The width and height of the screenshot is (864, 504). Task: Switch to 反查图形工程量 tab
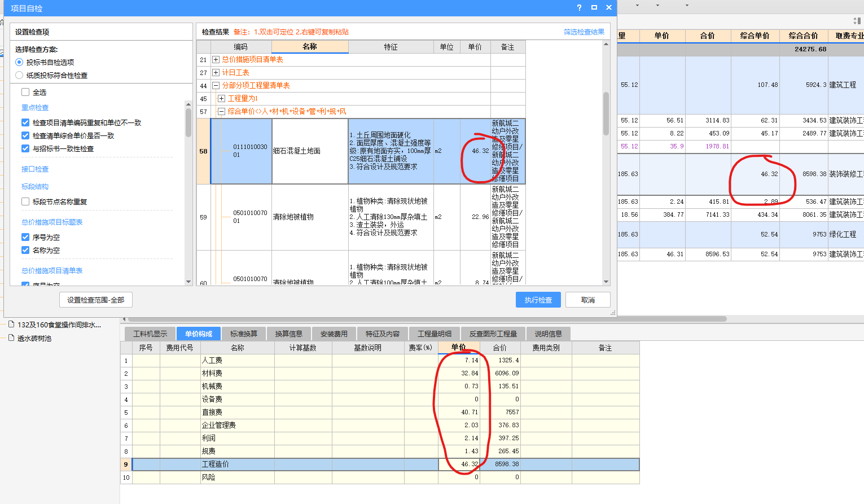493,334
